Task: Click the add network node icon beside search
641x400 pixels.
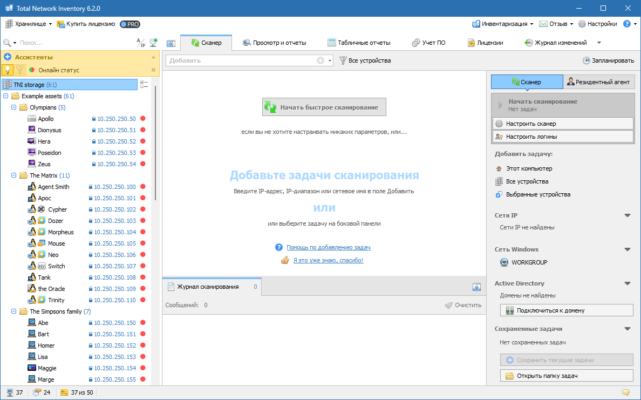Action: pyautogui.click(x=154, y=43)
